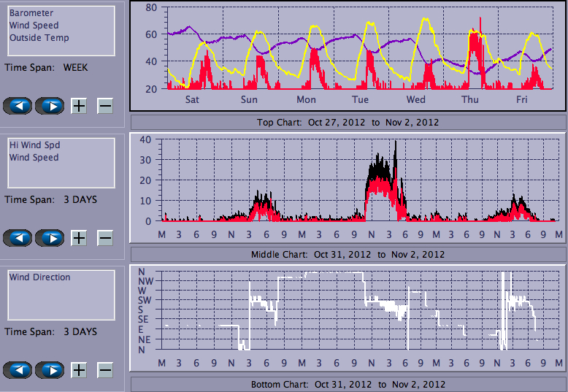
Task: Click the Middle Chart date range bar
Action: [x=348, y=254]
